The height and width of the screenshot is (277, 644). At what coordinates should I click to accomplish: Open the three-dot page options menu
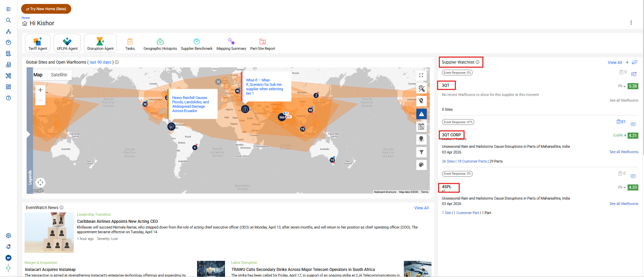tap(631, 23)
